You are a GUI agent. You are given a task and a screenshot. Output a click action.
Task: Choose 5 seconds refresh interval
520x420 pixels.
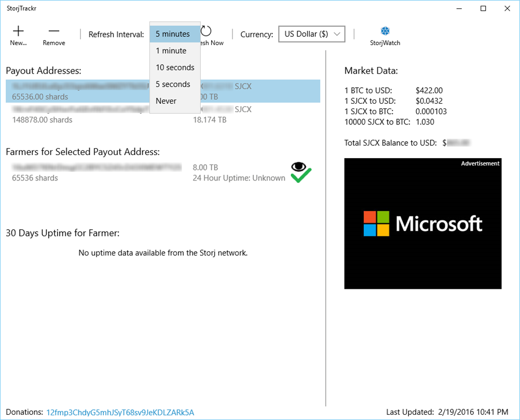[x=175, y=84]
